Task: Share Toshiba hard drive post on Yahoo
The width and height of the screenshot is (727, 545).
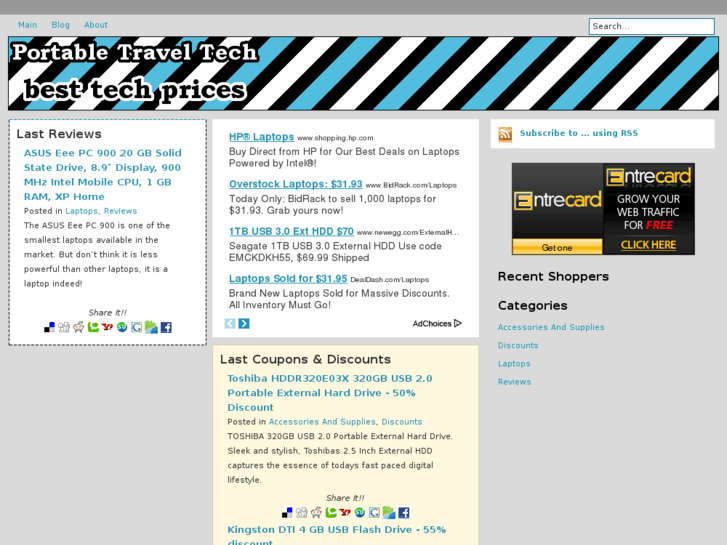Action: [x=345, y=513]
